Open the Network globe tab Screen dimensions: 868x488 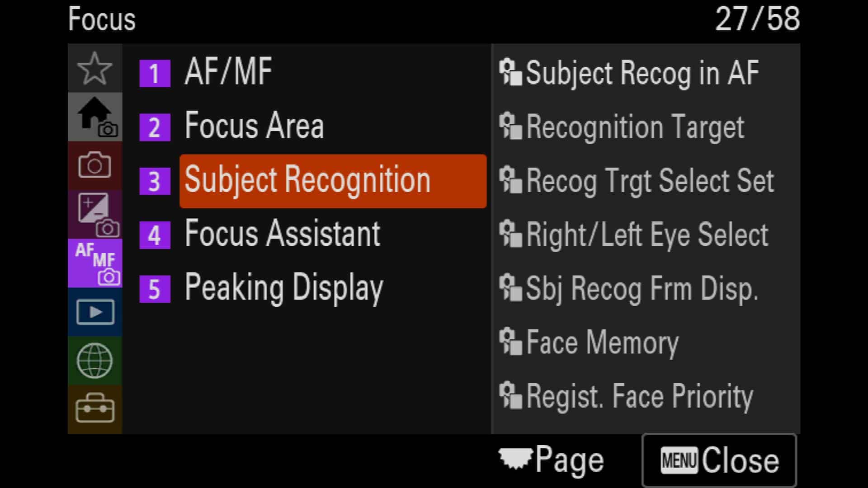94,361
